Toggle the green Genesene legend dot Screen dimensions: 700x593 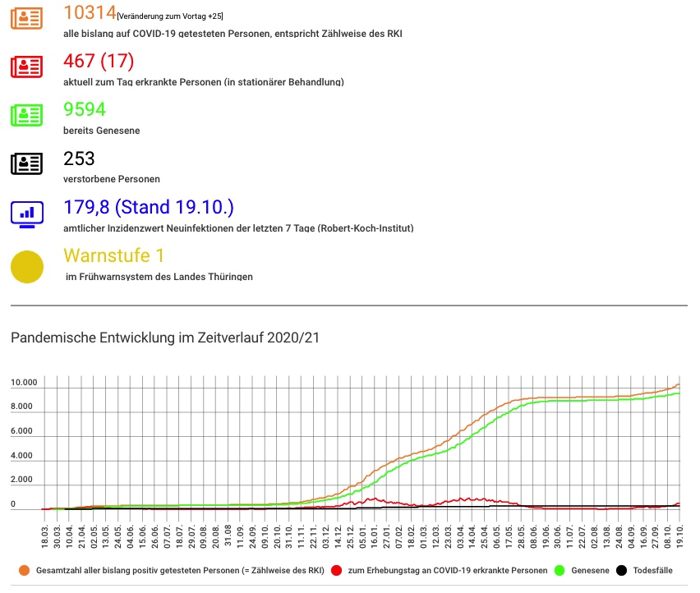coord(560,570)
